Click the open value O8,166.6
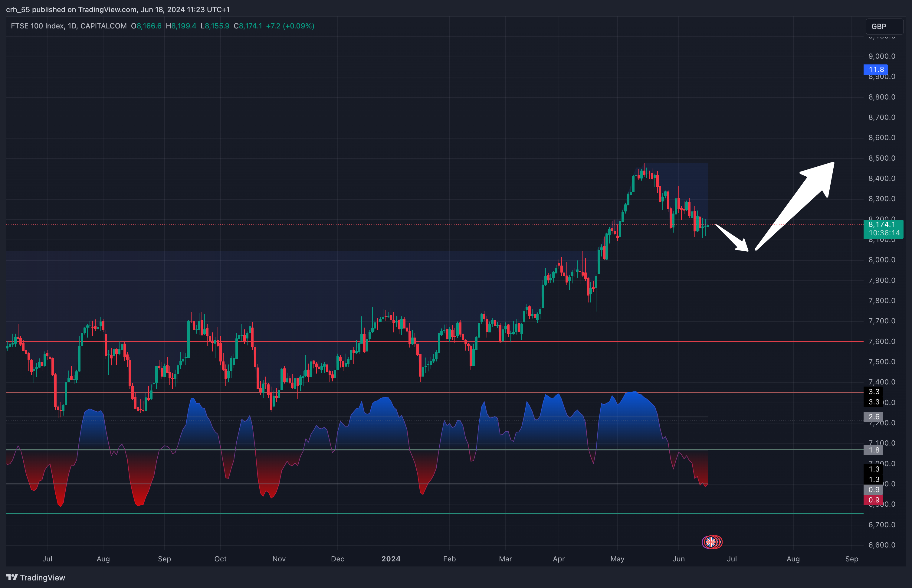The image size is (912, 588). coord(146,26)
